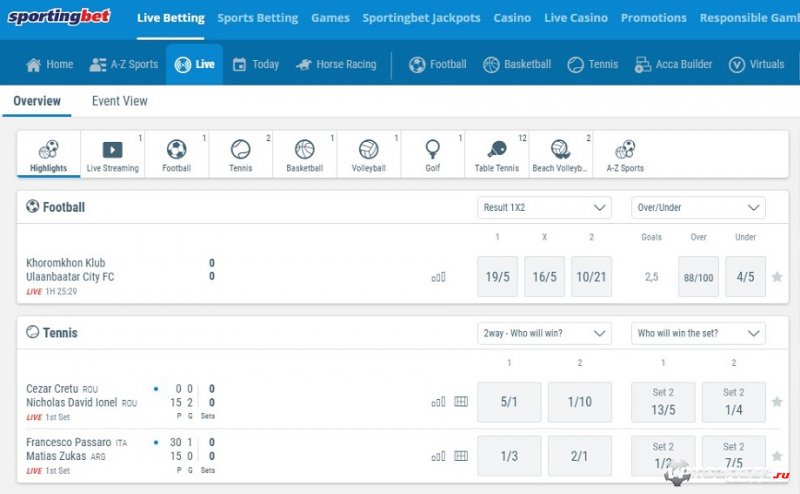Favorite the Francesco Passaro match star
Viewport: 800px width, 494px height.
pos(777,456)
